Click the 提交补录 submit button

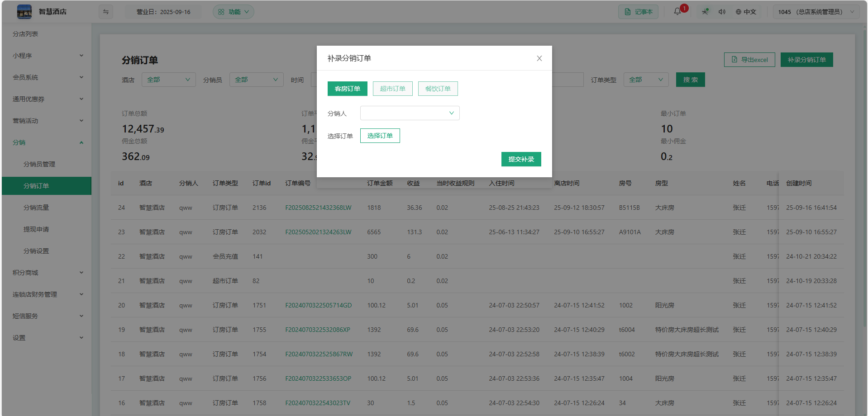click(521, 159)
